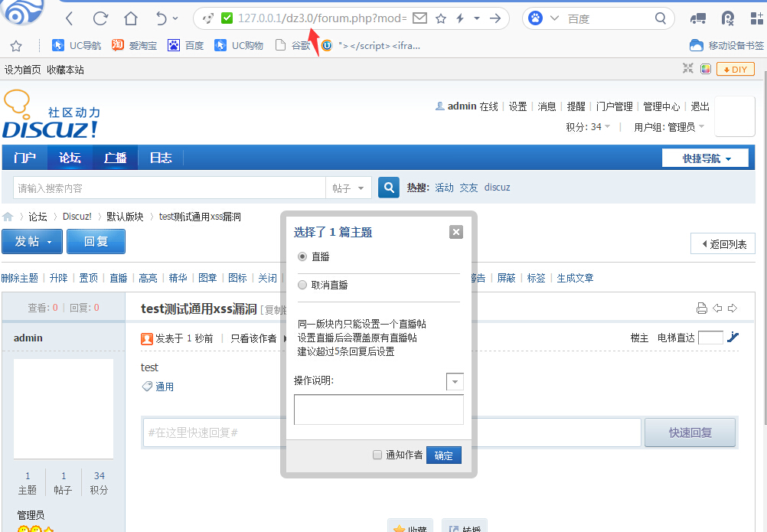The width and height of the screenshot is (767, 532).
Task: Click the green security shield icon
Action: click(x=227, y=18)
